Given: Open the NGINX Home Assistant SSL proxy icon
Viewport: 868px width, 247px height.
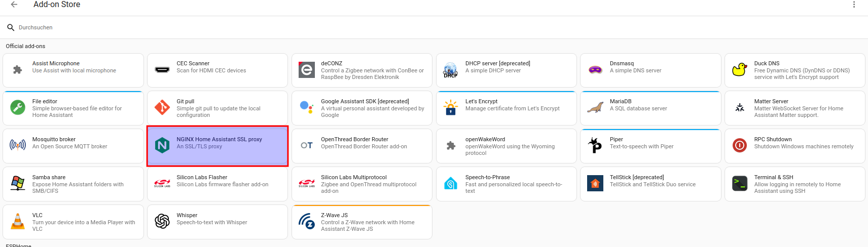Looking at the screenshot, I should point(162,146).
